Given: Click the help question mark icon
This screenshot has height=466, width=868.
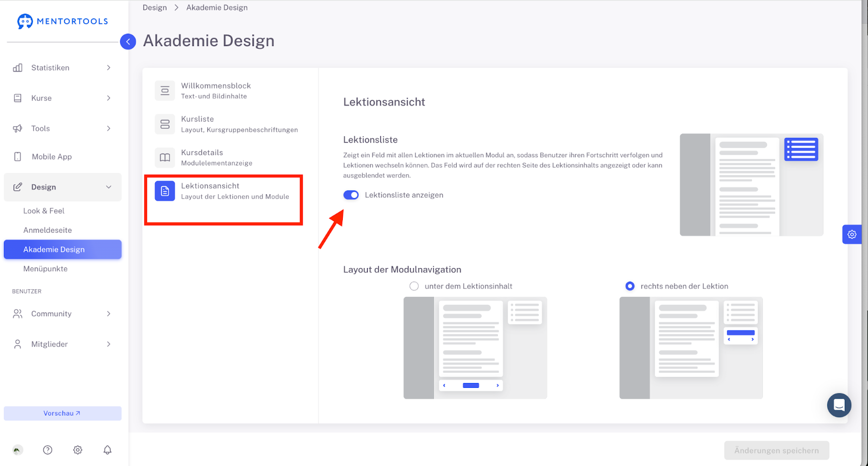Looking at the screenshot, I should click(x=48, y=450).
